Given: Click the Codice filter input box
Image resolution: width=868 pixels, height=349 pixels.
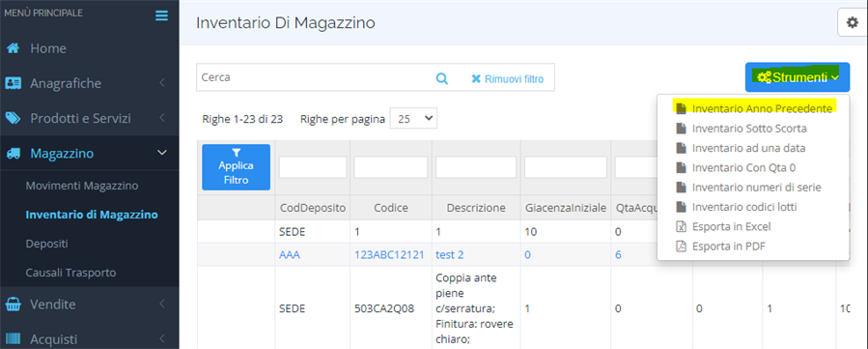Looking at the screenshot, I should 391,166.
